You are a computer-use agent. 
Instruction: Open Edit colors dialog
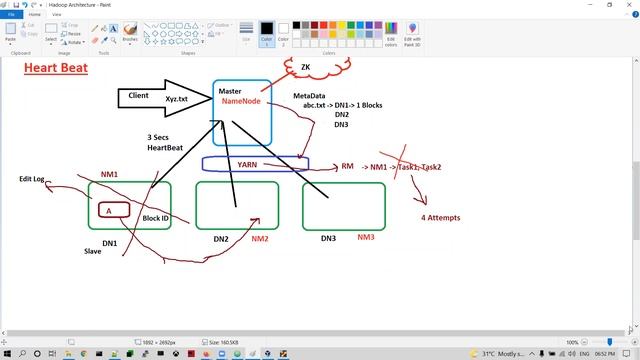click(391, 34)
